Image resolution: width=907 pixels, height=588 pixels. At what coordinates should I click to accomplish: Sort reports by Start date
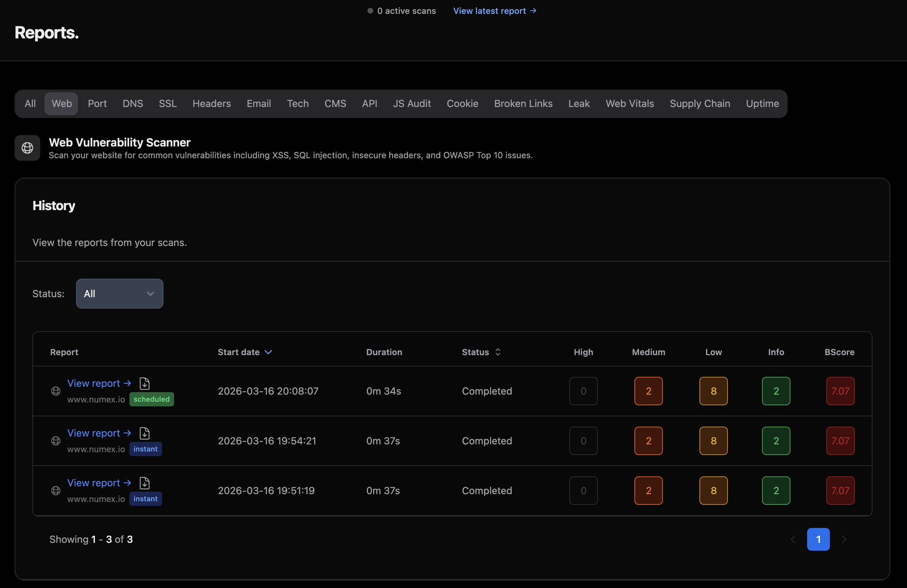245,352
